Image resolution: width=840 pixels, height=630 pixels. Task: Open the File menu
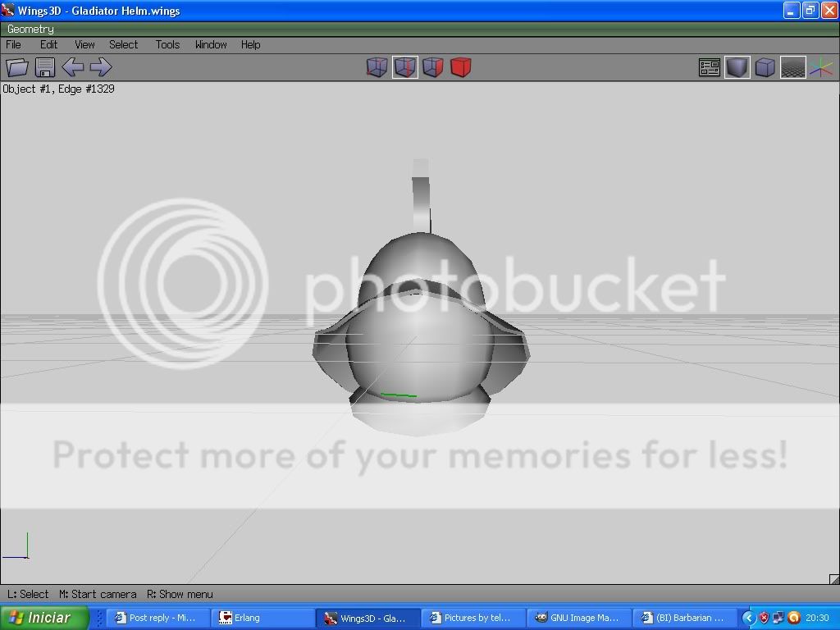[14, 44]
